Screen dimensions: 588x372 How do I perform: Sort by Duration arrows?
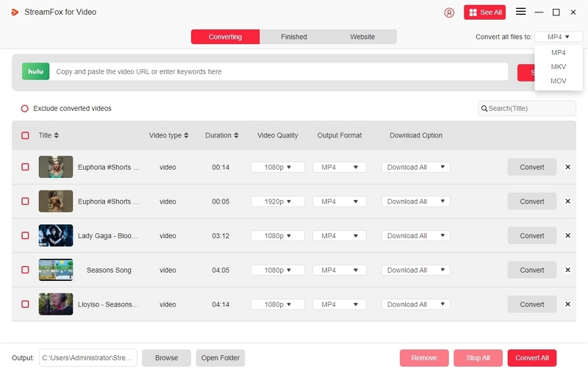coord(236,135)
